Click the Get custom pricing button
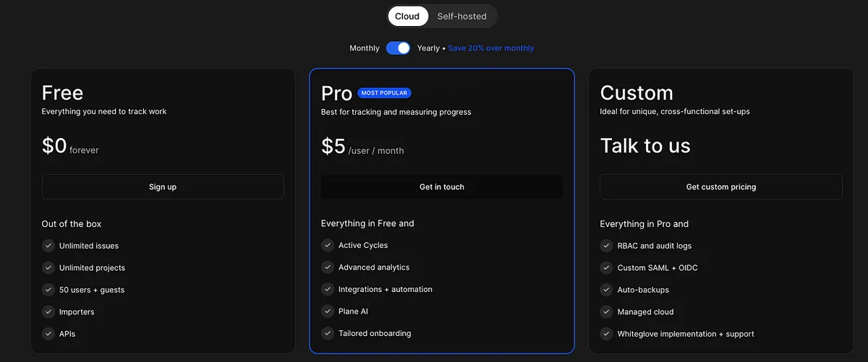The image size is (868, 362). [720, 187]
